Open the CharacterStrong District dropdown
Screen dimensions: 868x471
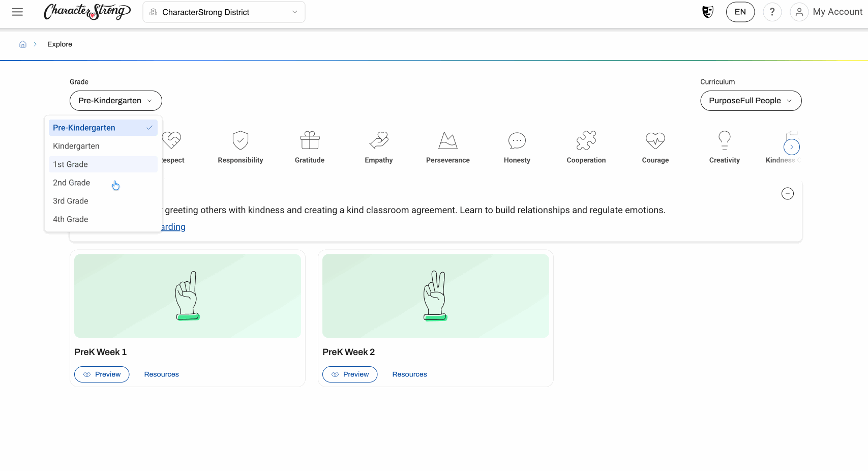224,12
